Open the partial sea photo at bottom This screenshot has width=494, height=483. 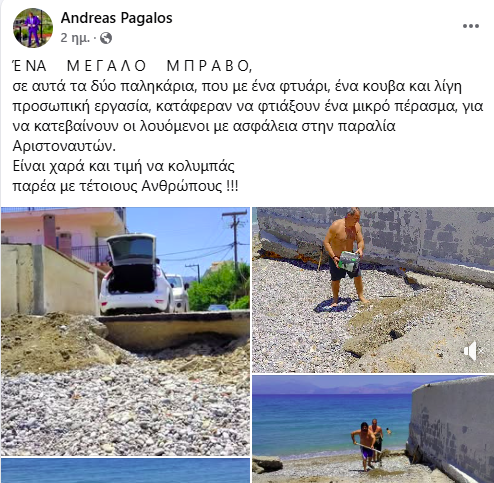[125, 470]
